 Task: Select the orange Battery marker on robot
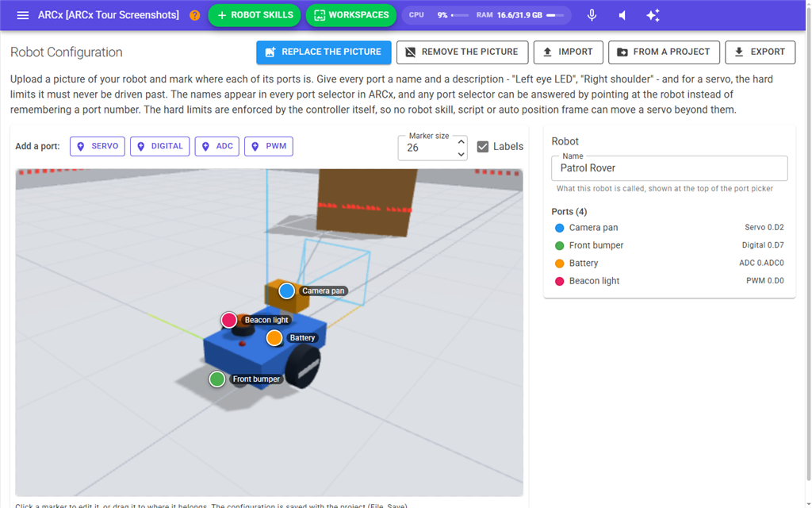pyautogui.click(x=274, y=338)
